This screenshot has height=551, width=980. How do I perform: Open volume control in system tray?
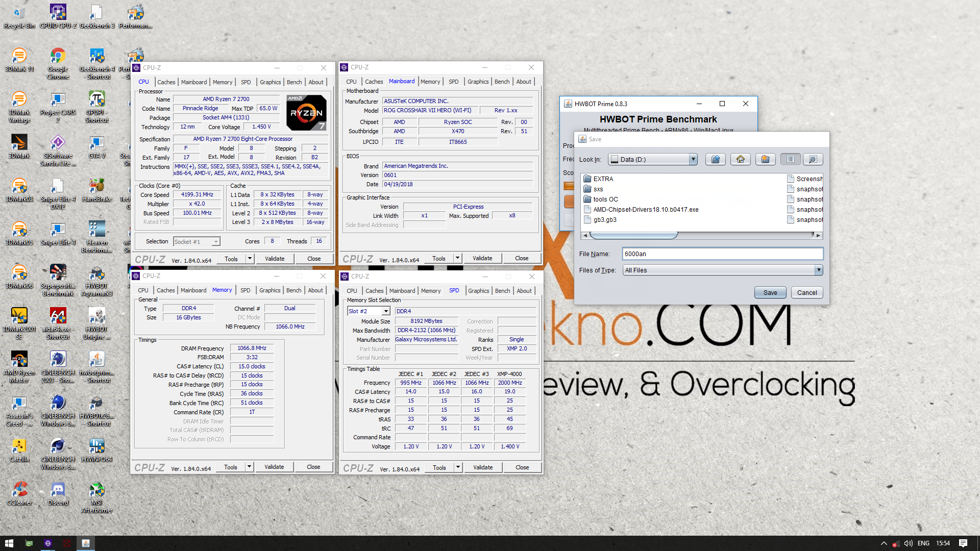click(x=909, y=543)
